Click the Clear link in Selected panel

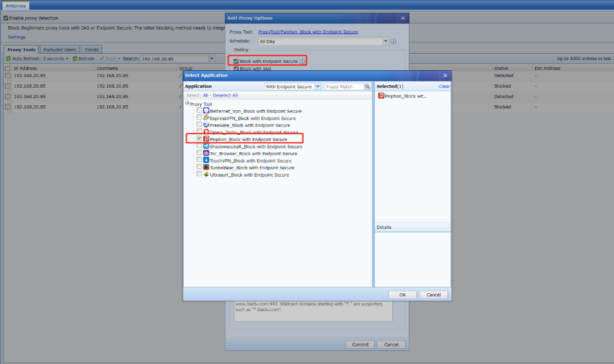[444, 86]
